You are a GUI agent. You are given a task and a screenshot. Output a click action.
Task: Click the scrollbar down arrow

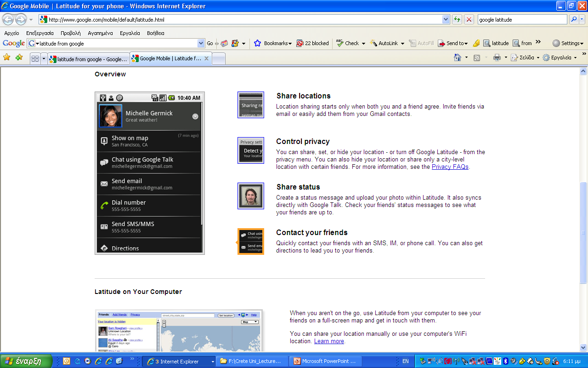(x=583, y=348)
